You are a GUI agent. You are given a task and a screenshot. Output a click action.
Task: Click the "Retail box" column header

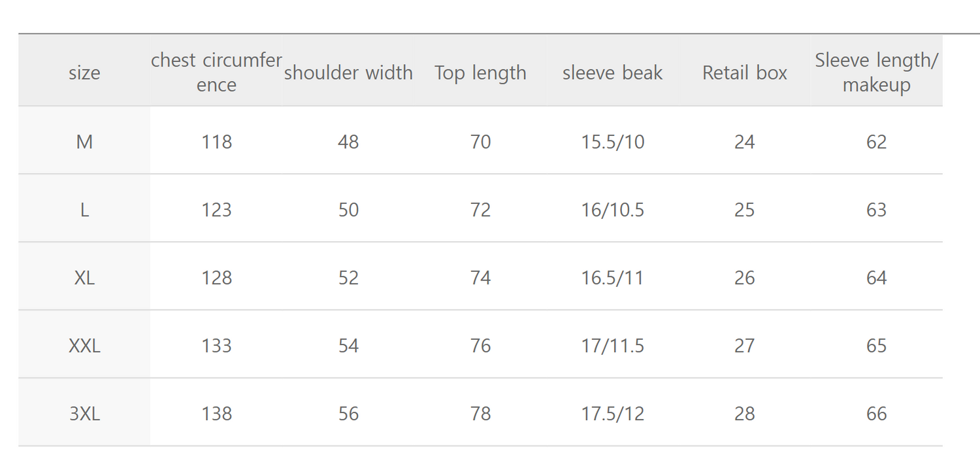[744, 73]
